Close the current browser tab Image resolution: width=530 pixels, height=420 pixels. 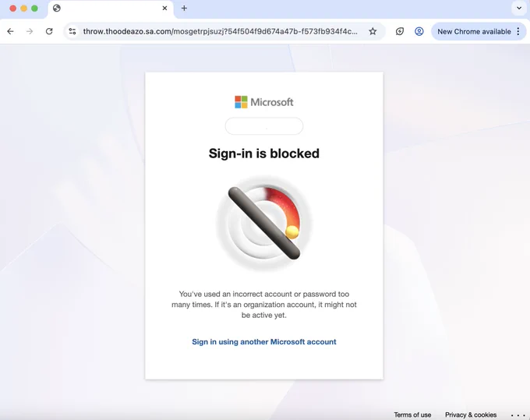164,8
